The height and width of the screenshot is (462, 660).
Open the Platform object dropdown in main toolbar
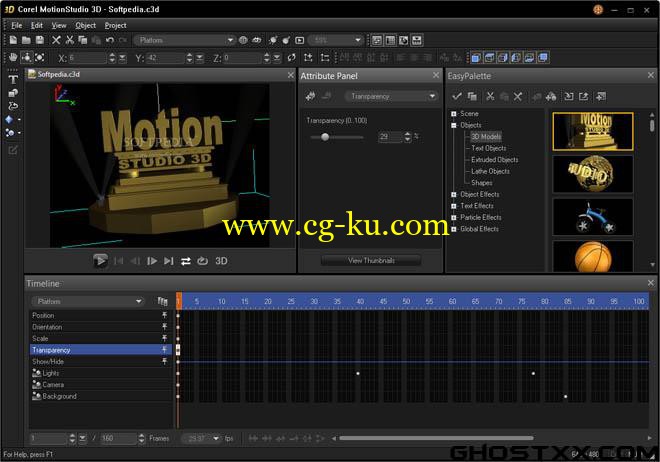tap(185, 40)
